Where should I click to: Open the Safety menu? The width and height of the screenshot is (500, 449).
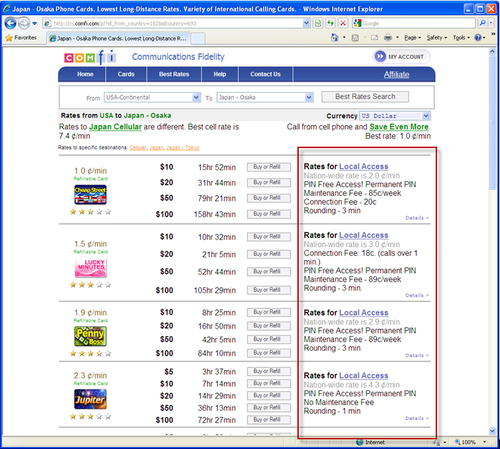click(x=437, y=38)
